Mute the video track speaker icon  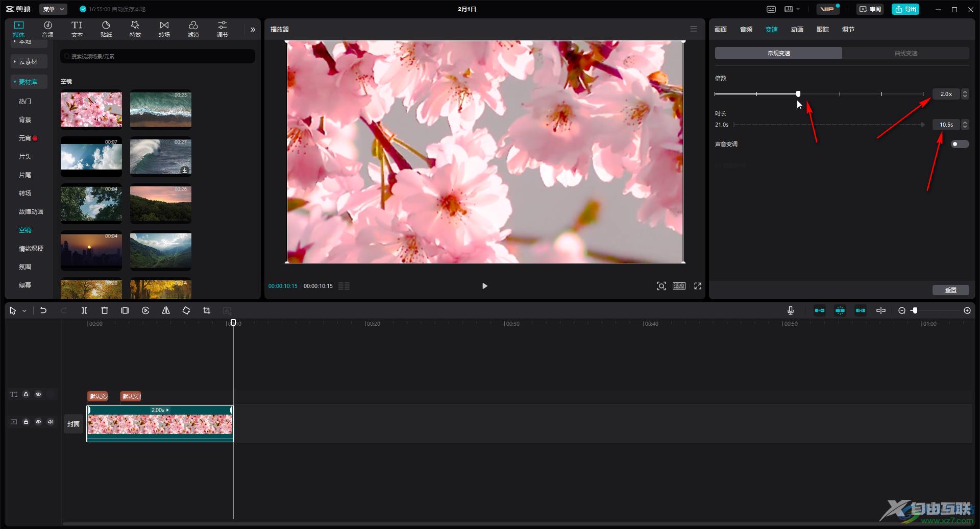(x=51, y=422)
